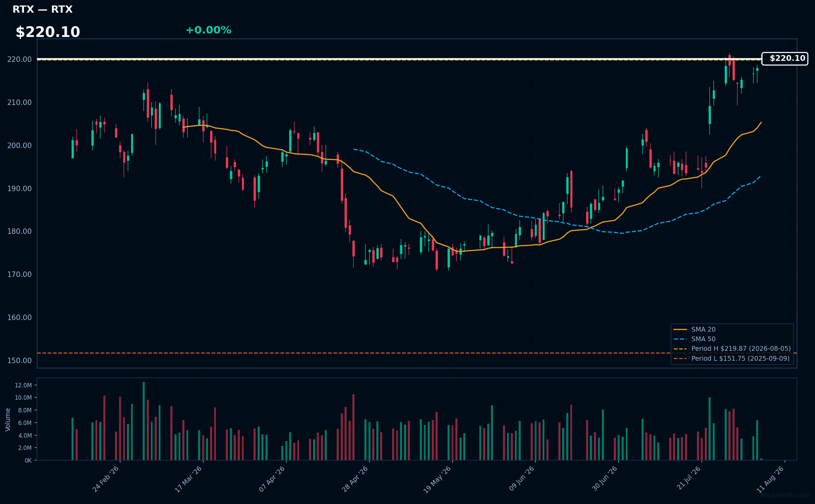Click the 190.00 price axis label

tap(20, 189)
